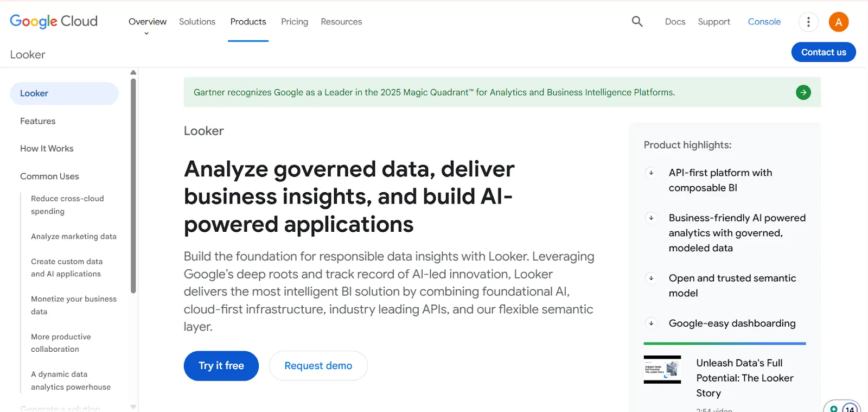Expand the Overview dropdown chevron
Image resolution: width=868 pixels, height=412 pixels.
(x=146, y=34)
